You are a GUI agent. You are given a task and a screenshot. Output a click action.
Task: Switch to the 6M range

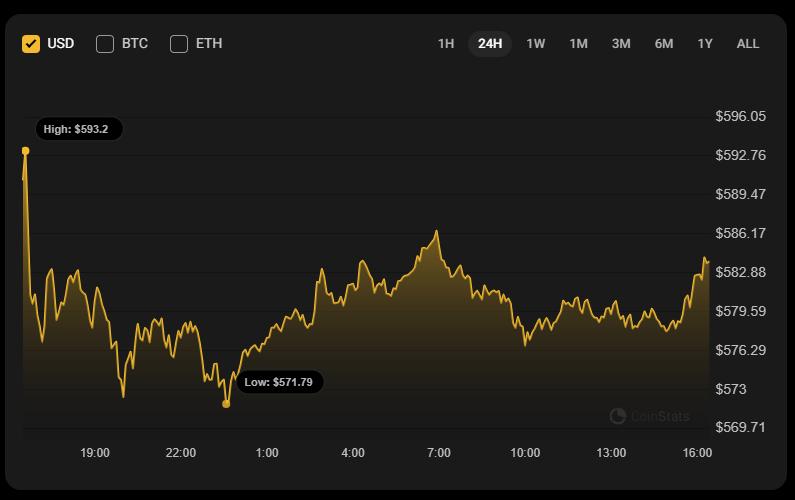(664, 43)
